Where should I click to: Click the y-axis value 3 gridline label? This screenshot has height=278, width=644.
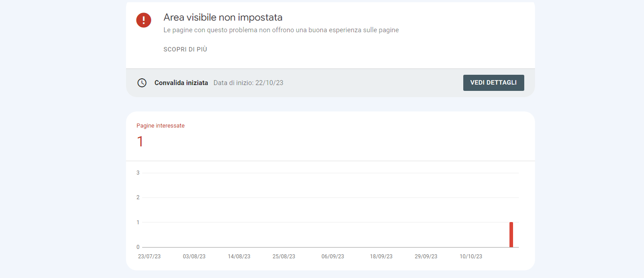(138, 172)
